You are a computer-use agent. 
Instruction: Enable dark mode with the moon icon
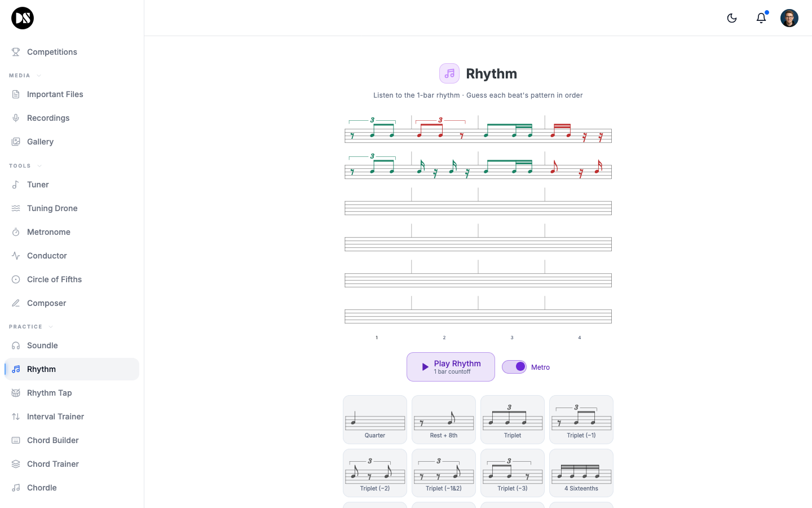tap(731, 18)
